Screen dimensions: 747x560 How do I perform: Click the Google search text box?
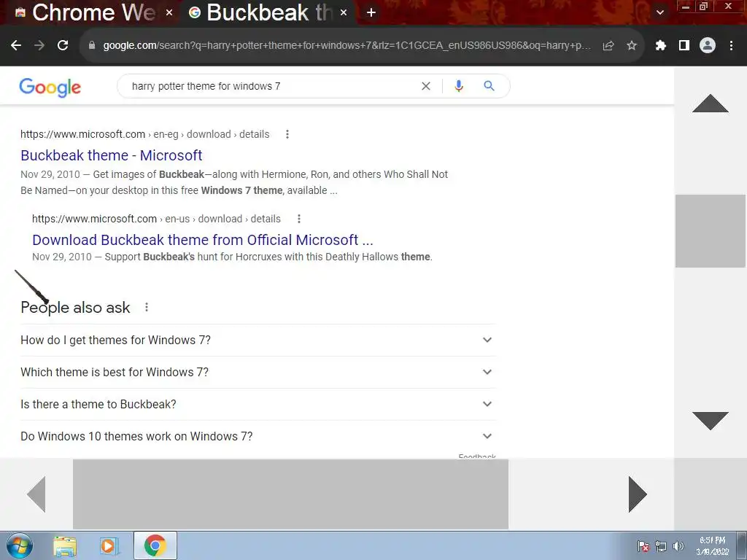[x=271, y=86]
